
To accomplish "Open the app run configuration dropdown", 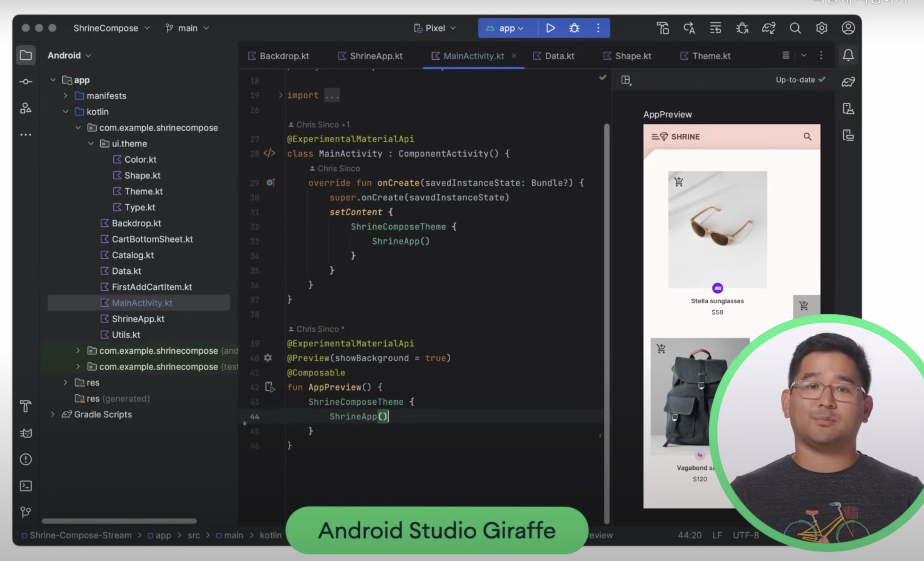I will tap(505, 28).
